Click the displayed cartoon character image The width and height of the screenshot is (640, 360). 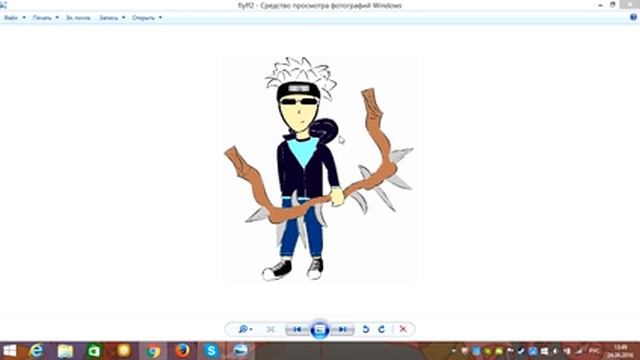320,169
